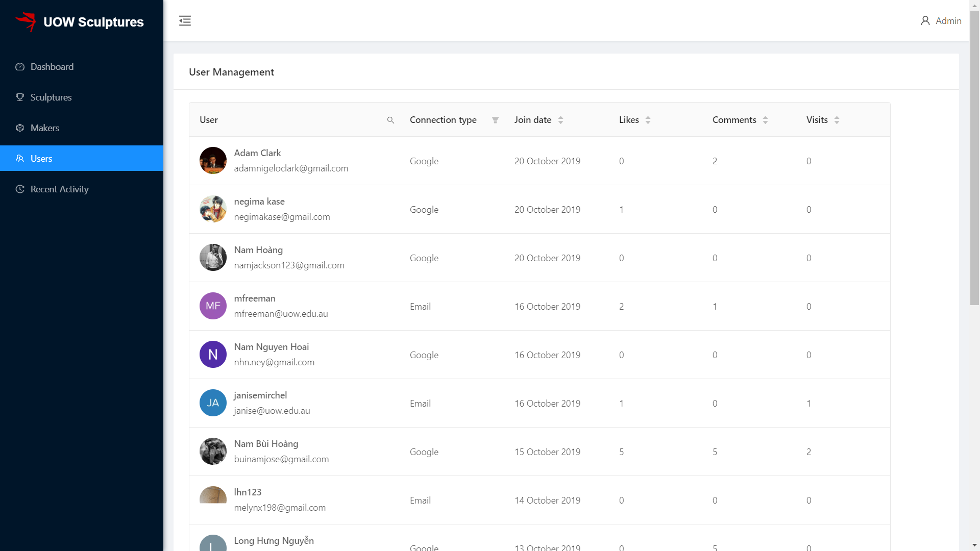Click the Admin label in header
The image size is (980, 551).
[x=948, y=21]
